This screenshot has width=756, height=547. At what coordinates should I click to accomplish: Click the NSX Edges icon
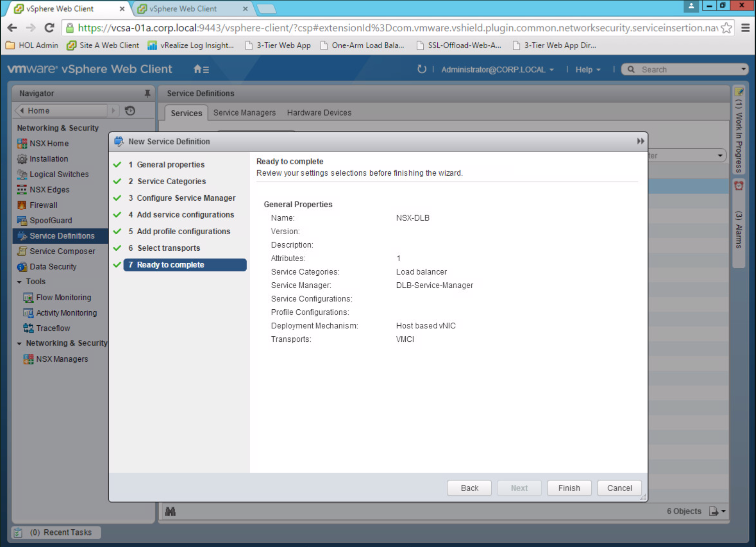[22, 190]
